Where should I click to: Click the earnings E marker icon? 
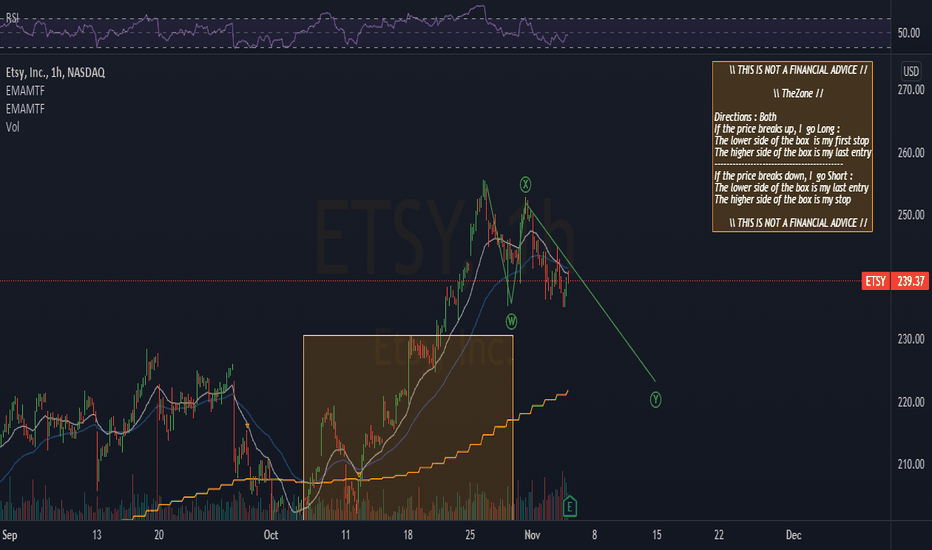[x=569, y=507]
